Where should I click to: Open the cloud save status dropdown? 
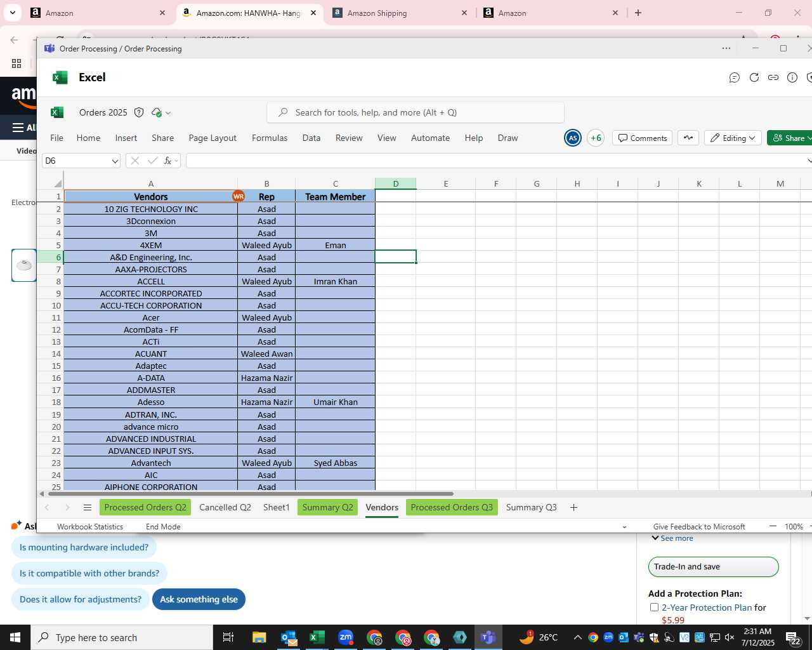161,112
